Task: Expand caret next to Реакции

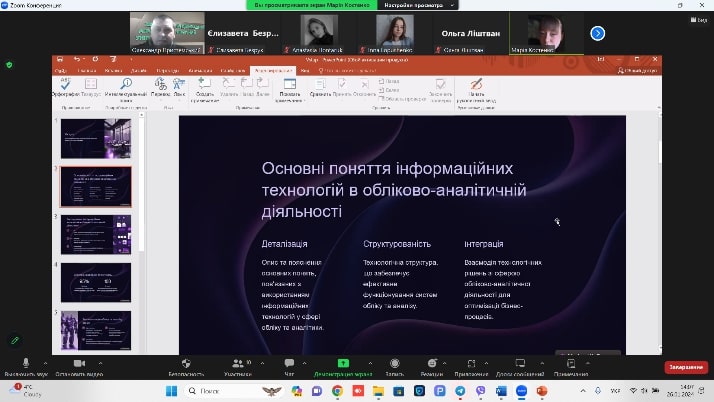Action: pyautogui.click(x=444, y=363)
